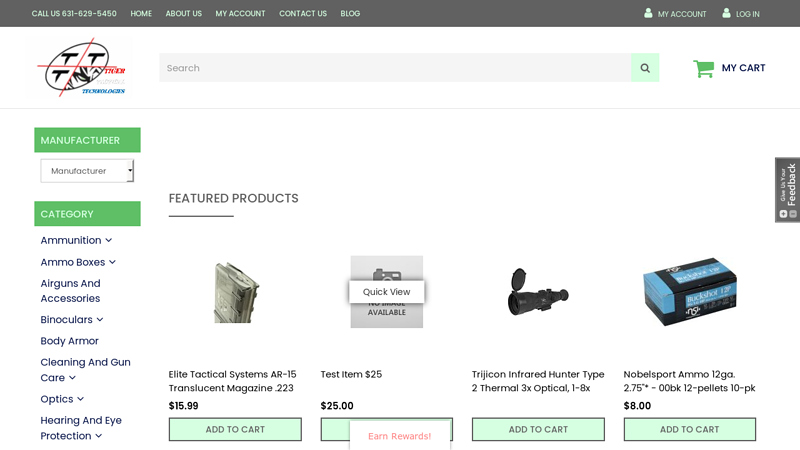Click the user icon beside My Account
The height and width of the screenshot is (450, 800).
(648, 13)
